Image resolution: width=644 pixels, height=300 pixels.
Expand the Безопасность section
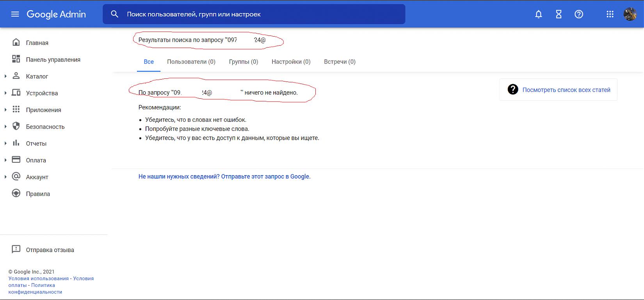(x=5, y=126)
